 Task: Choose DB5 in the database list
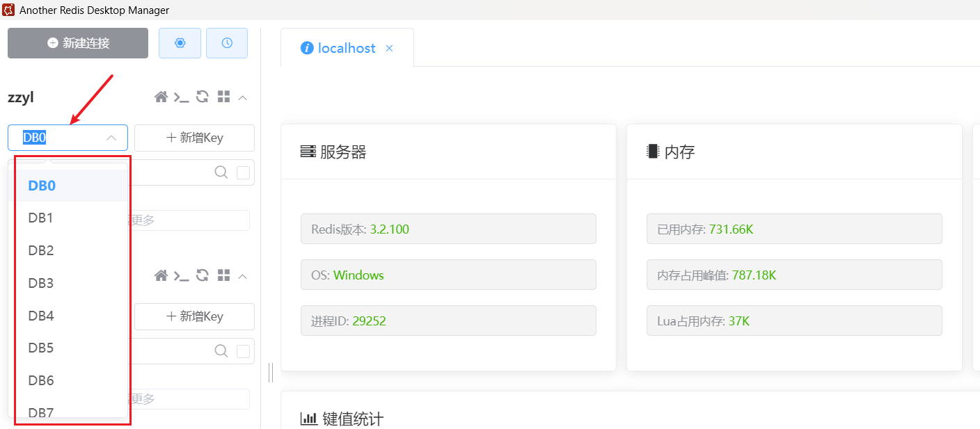(41, 348)
